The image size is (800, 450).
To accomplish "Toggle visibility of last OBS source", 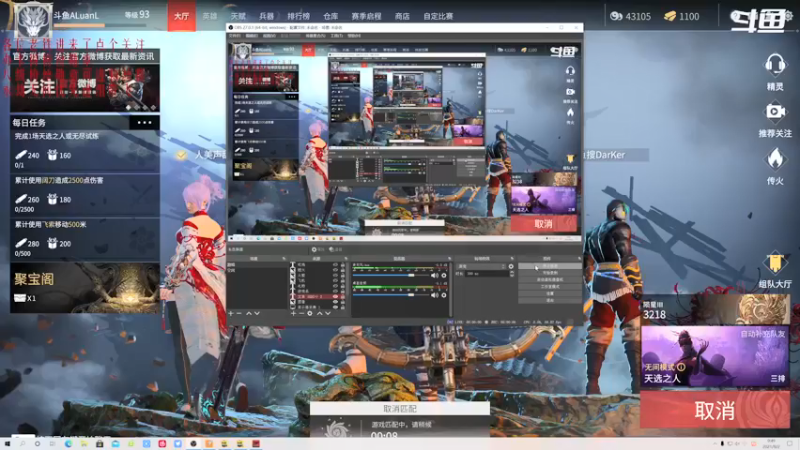I will [336, 307].
